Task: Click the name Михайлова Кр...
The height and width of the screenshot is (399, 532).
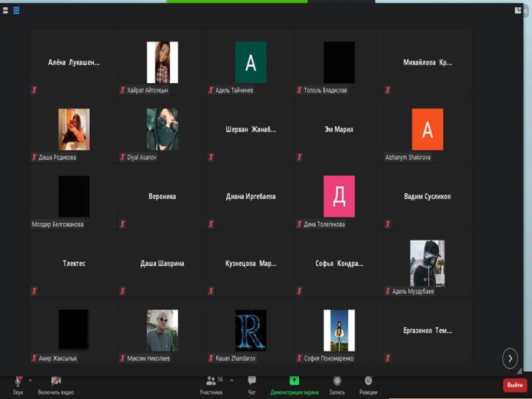Action: point(428,63)
